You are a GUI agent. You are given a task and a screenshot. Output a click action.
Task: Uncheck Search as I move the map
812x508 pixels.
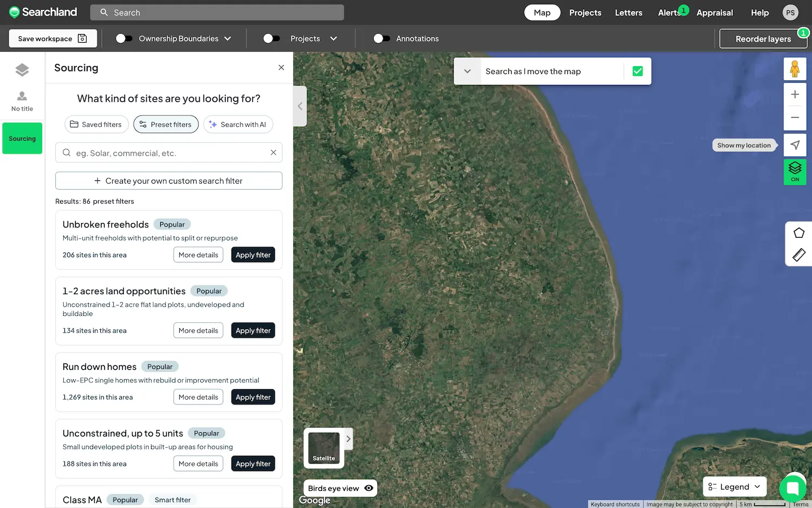638,71
